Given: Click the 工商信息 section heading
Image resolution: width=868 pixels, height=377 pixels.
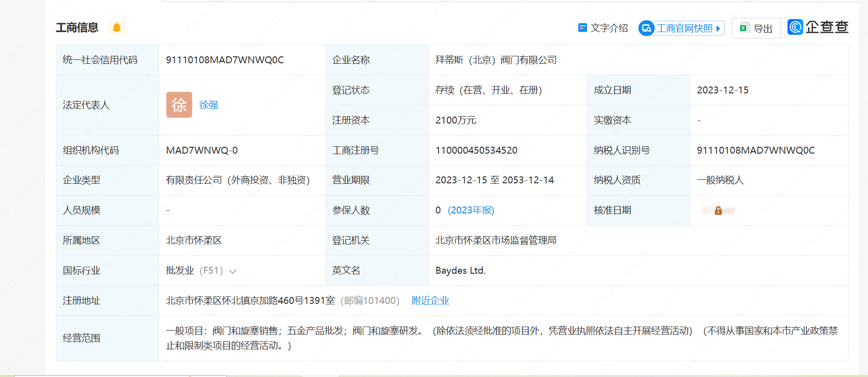Looking at the screenshot, I should coord(77,28).
